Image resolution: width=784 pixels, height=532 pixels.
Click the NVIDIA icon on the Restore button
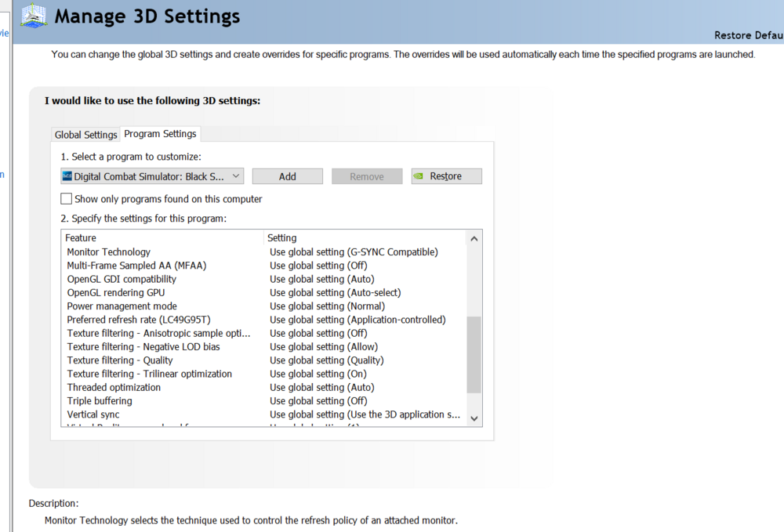[x=419, y=176]
